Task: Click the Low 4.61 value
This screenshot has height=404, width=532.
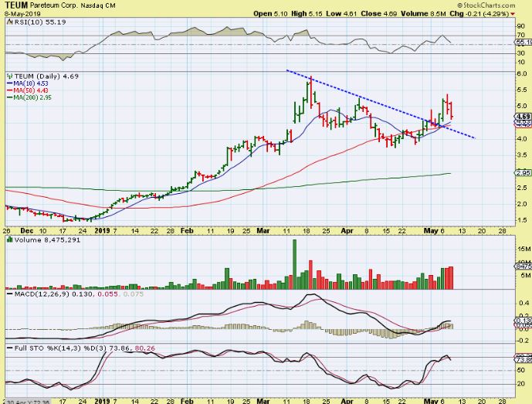Action: (341, 14)
